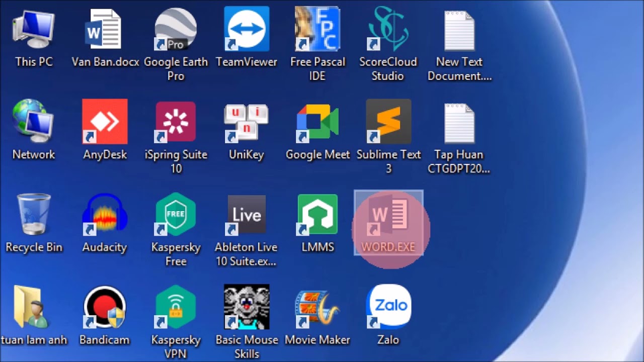Click the Basic Mouse Skills shortcut
644x362 pixels.
coord(247,322)
